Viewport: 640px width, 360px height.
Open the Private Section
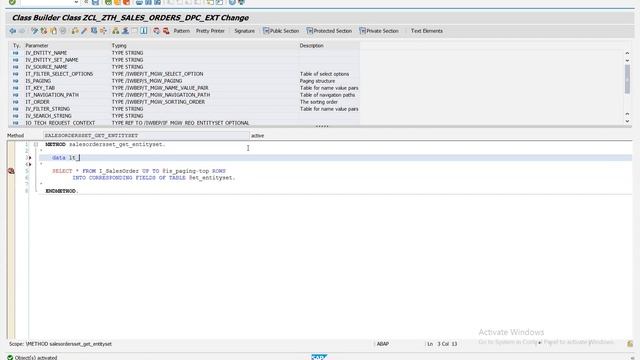pos(379,31)
